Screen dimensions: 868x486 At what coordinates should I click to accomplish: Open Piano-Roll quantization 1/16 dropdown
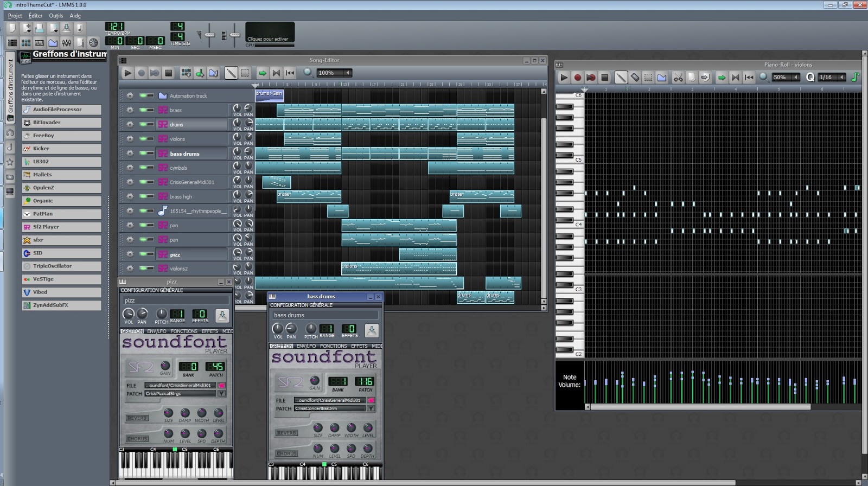coord(832,78)
